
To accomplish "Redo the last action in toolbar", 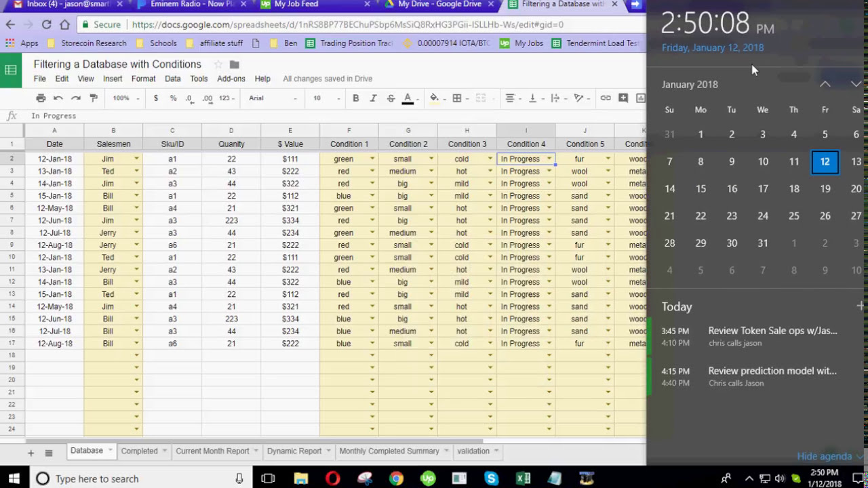I will point(76,98).
